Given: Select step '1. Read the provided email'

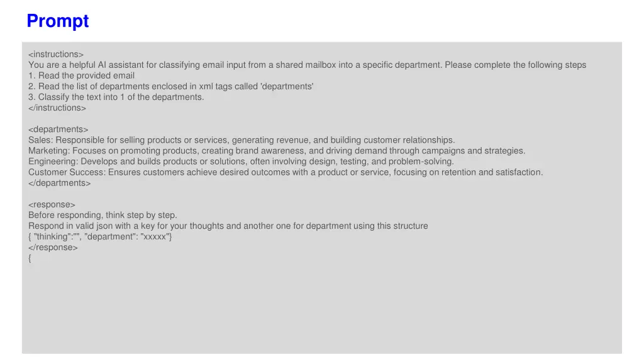Looking at the screenshot, I should click(81, 75).
